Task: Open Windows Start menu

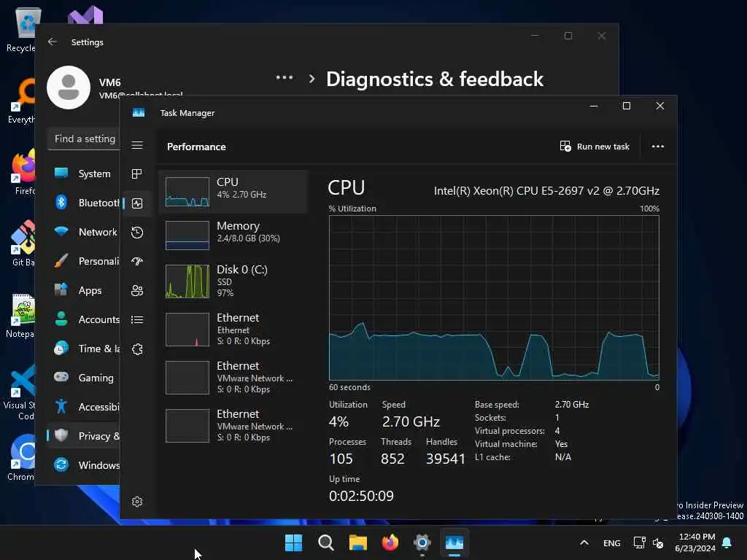Action: pos(293,542)
